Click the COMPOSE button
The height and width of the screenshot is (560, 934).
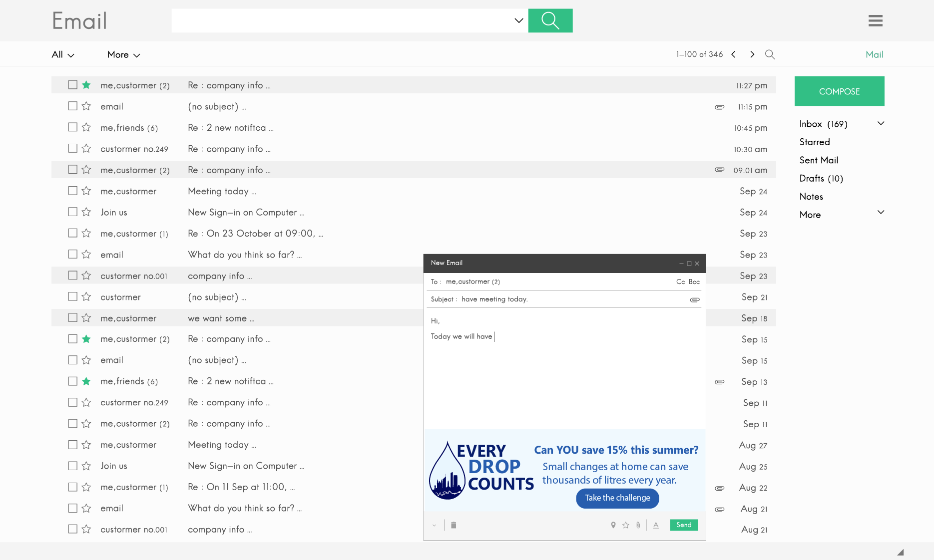pos(839,91)
